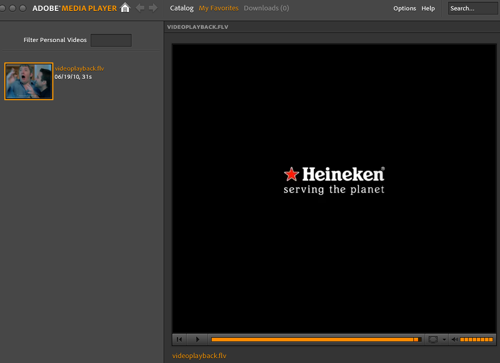The width and height of the screenshot is (500, 363).
Task: Click the Filter Personal Videos input box
Action: point(111,40)
